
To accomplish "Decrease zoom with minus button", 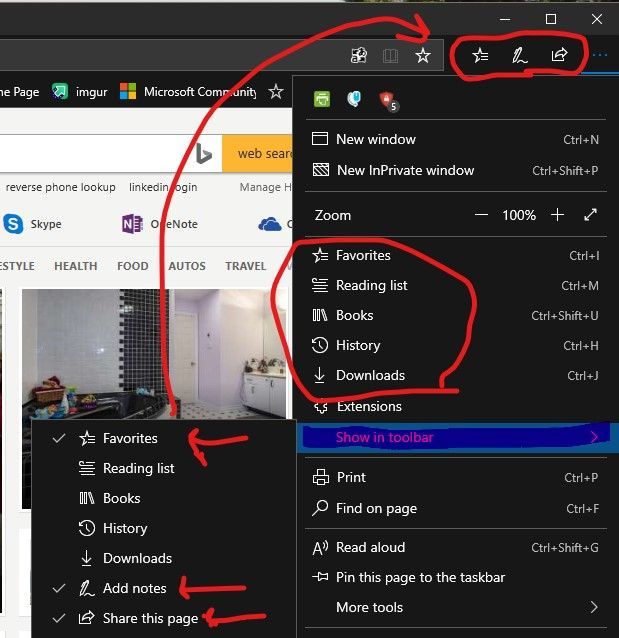I will pyautogui.click(x=481, y=215).
